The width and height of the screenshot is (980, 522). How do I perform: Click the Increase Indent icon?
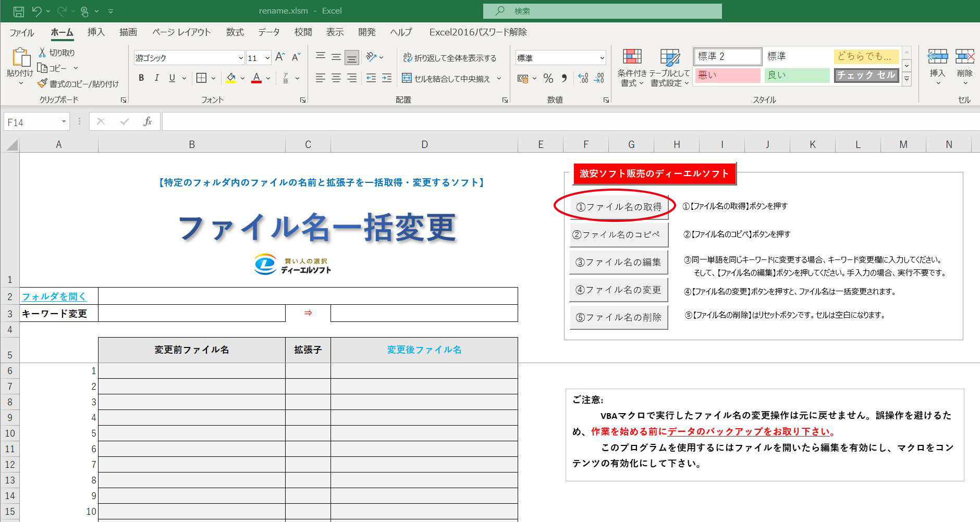(387, 78)
